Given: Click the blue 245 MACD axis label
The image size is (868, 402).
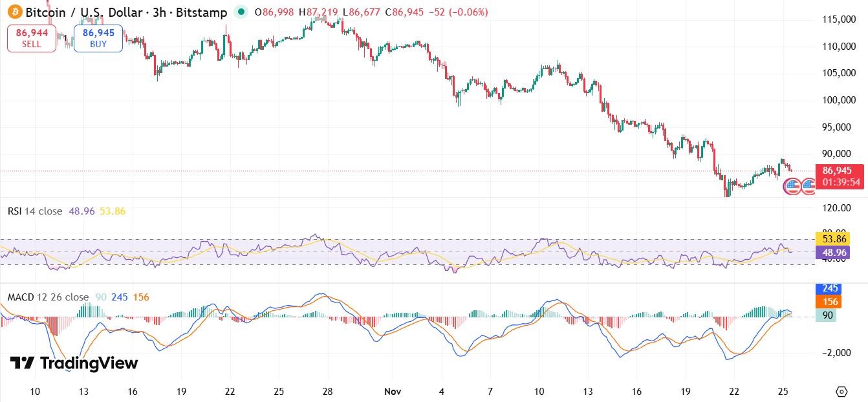Looking at the screenshot, I should click(x=828, y=289).
